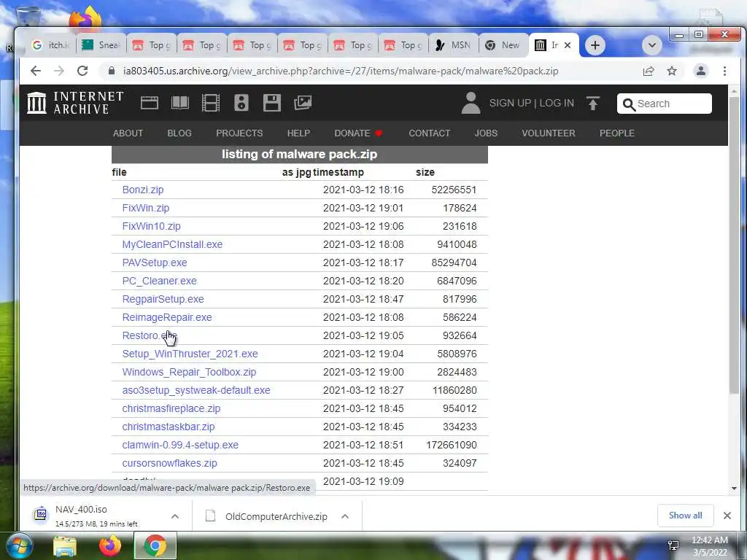Click the Chrome back arrow
747x560 pixels.
[x=36, y=71]
